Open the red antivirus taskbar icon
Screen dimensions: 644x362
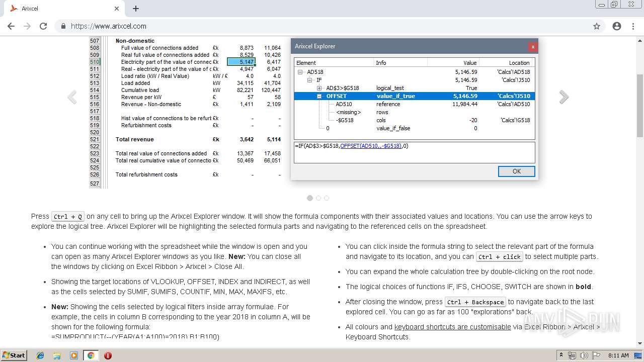[x=108, y=355]
